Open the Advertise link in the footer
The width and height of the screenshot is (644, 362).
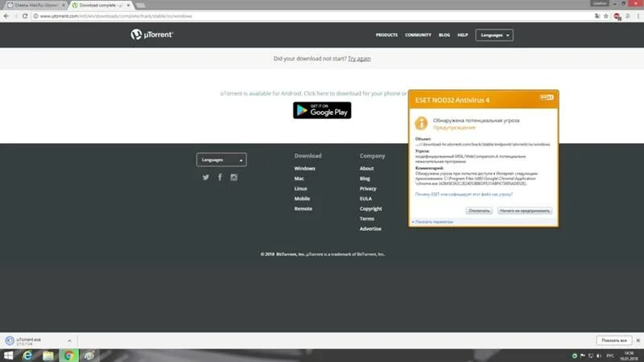pos(370,228)
